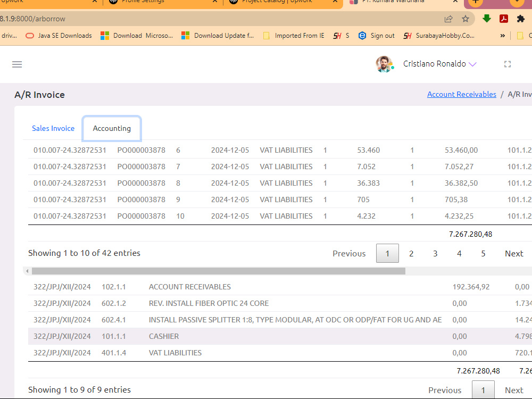
Task: Open the browser extensions puzzle icon
Action: click(520, 19)
